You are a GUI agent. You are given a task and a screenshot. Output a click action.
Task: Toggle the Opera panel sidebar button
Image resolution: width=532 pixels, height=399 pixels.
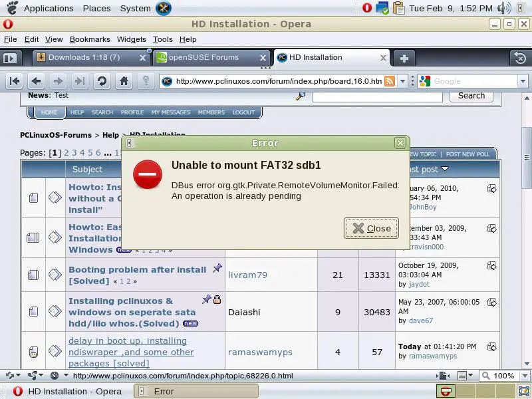pos(10,58)
